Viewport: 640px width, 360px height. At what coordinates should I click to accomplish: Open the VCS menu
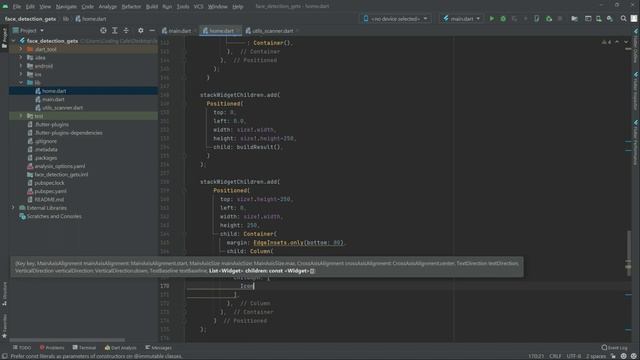coord(198,7)
